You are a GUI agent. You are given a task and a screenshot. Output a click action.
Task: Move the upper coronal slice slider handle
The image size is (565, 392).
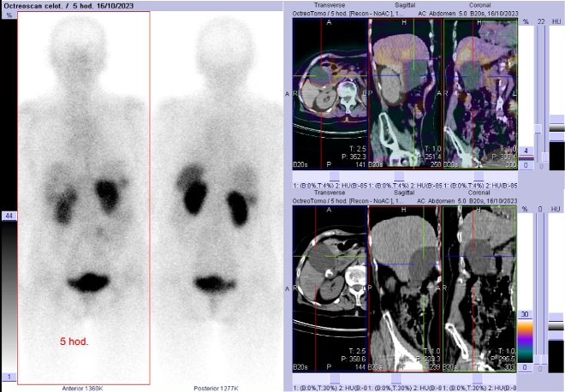pos(479,176)
